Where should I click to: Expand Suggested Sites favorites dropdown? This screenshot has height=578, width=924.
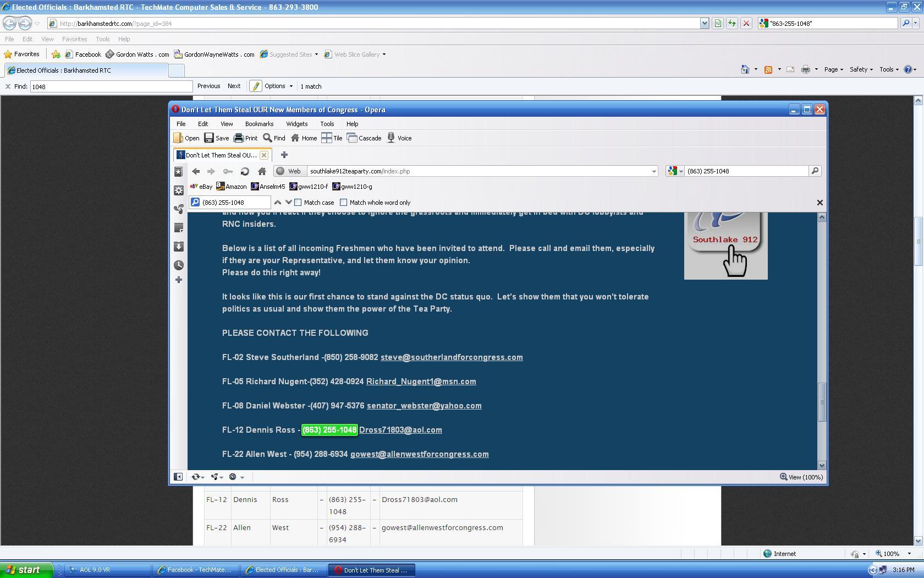click(316, 54)
